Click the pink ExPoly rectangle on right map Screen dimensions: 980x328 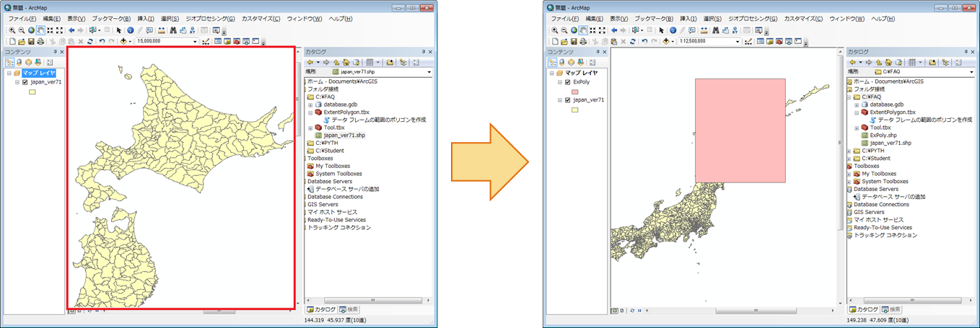click(740, 130)
